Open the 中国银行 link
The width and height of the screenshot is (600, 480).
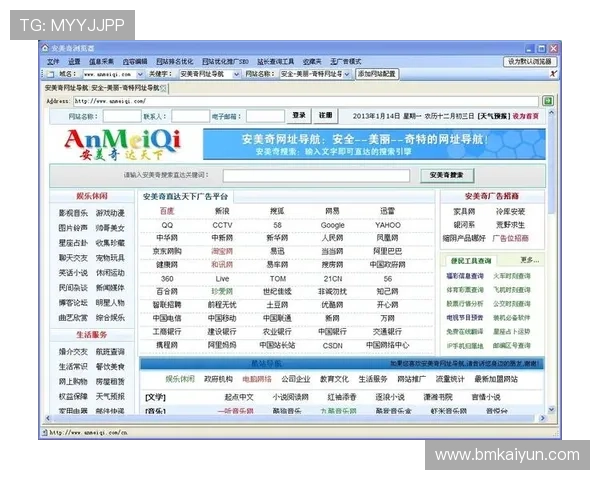click(x=333, y=331)
